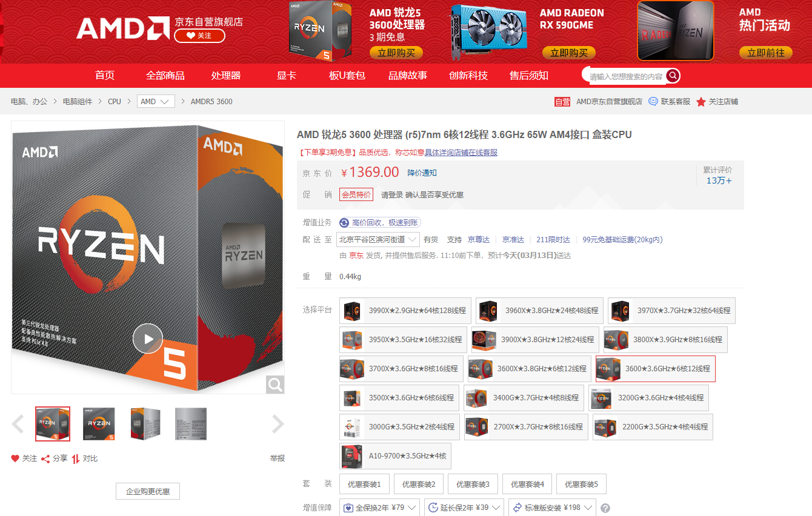The image size is (812, 516).
Task: Select the 3990X 2.9GHz 64核128线程 option
Action: 405,310
